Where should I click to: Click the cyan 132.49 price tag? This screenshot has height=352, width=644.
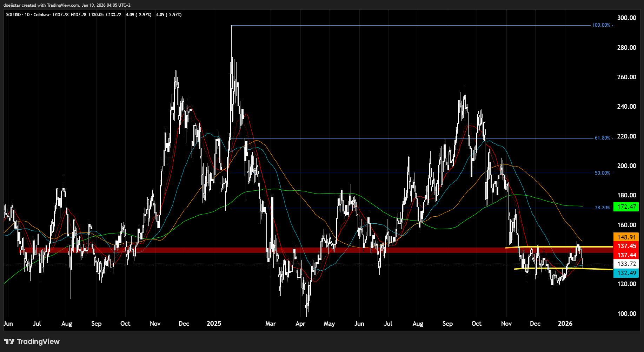pos(626,273)
